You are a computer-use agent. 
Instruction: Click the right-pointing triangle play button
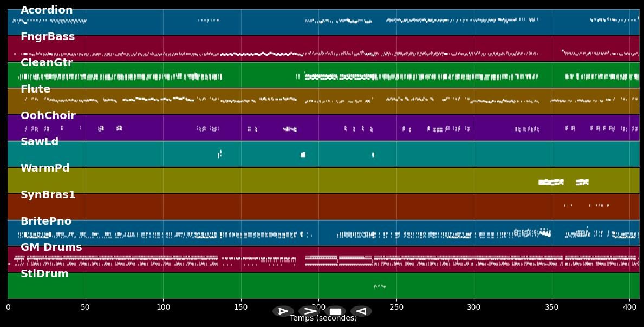click(283, 311)
